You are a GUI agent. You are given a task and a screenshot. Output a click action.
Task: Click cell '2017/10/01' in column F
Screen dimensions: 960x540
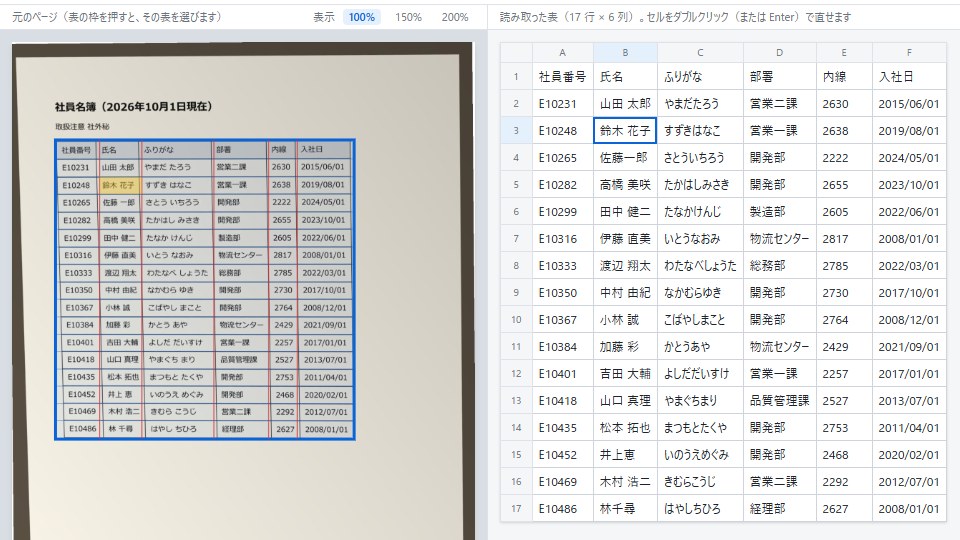click(909, 293)
